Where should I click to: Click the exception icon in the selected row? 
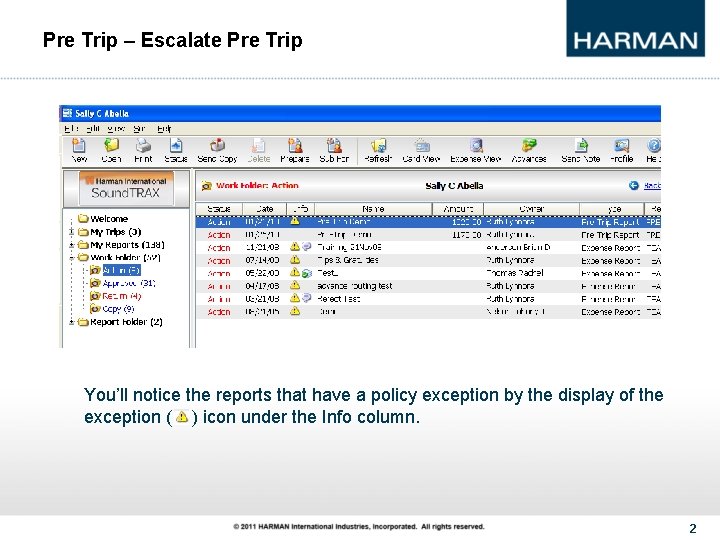[x=295, y=221]
